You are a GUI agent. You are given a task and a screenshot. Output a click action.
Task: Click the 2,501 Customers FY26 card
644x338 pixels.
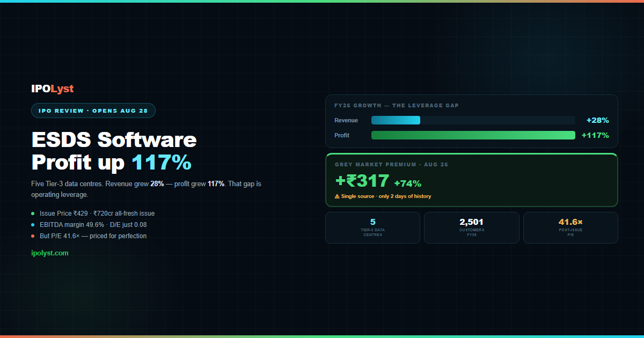472,227
